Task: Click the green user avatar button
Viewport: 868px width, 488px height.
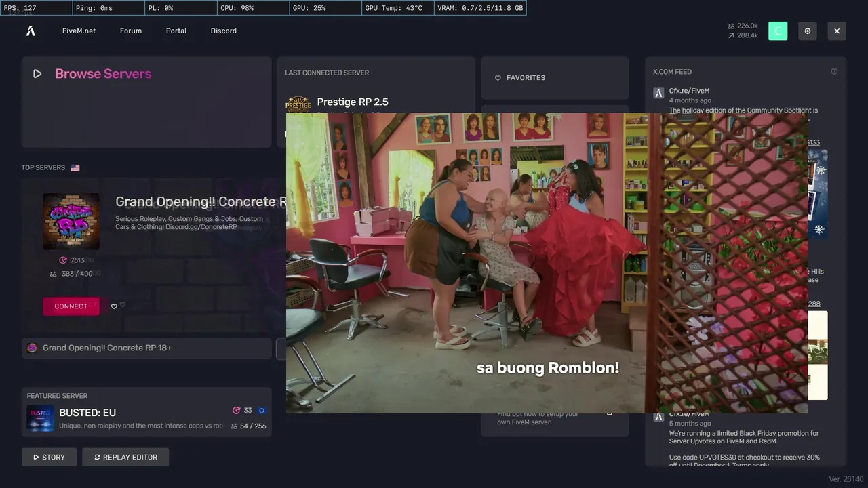Action: point(778,30)
